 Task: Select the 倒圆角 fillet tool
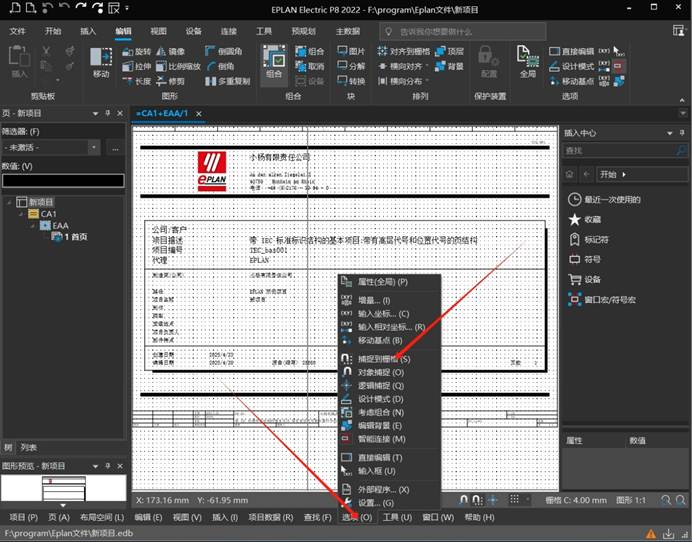(223, 52)
